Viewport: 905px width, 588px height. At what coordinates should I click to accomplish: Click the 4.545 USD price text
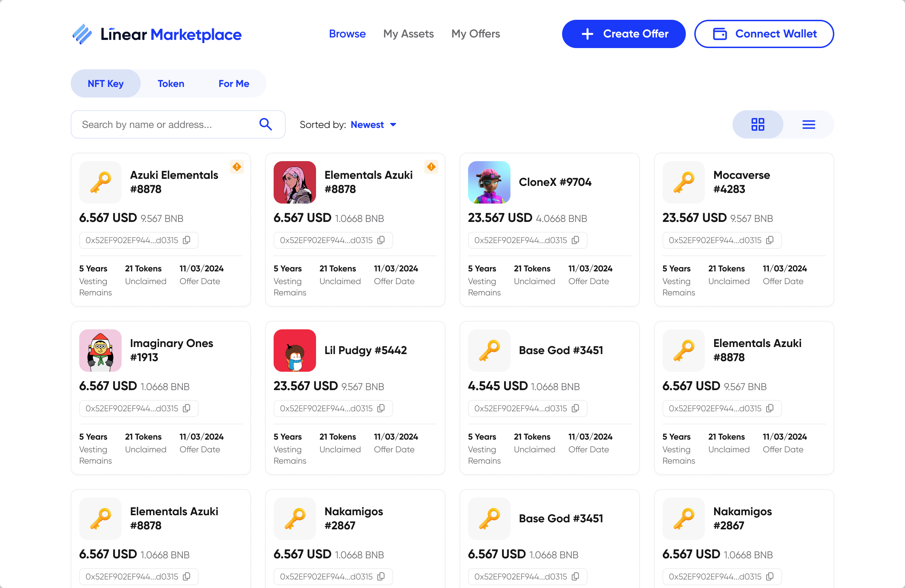498,386
